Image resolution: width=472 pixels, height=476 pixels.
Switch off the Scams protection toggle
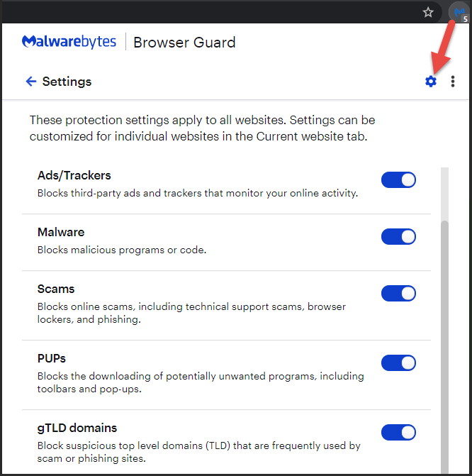398,293
